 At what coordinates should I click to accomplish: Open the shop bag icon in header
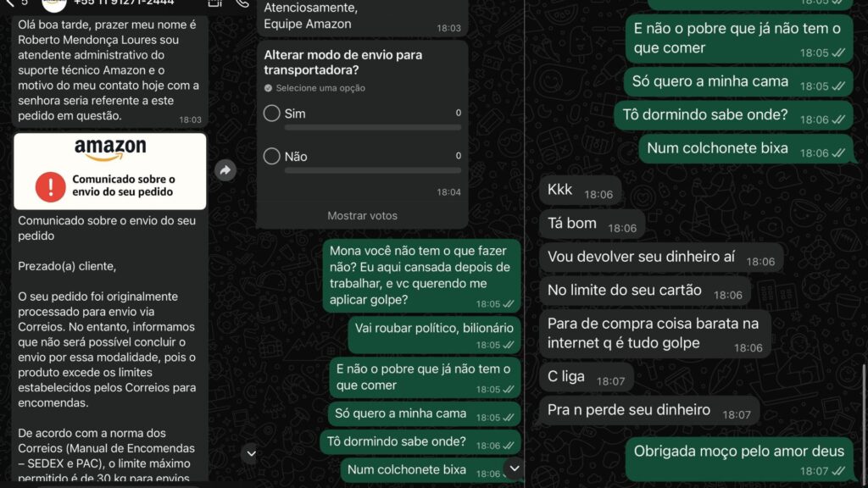point(215,3)
